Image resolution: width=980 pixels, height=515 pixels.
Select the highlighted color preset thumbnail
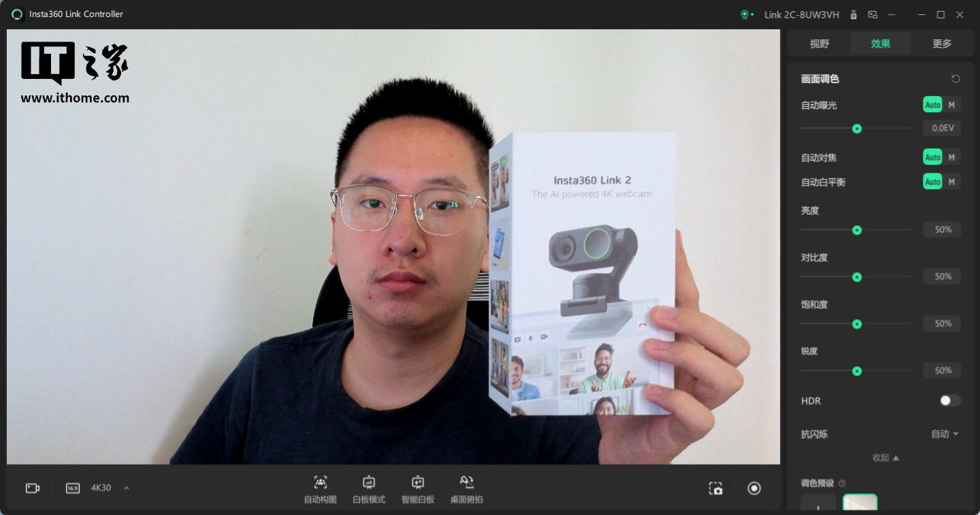point(860,503)
